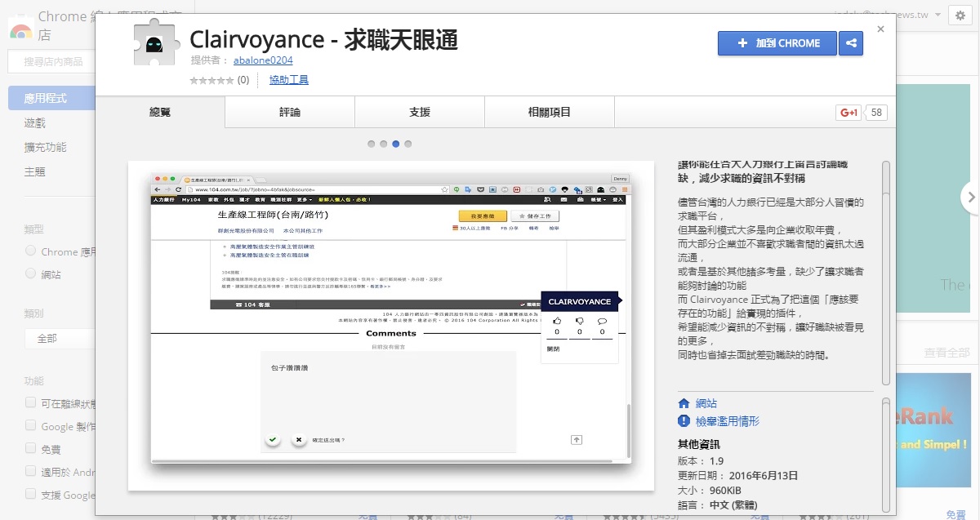
Task: Check the 可在離線狀態 feature checkbox
Action: click(31, 402)
